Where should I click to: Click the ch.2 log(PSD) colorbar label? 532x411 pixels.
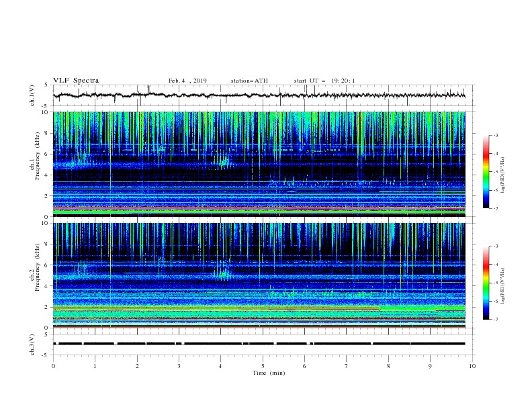[x=502, y=285]
